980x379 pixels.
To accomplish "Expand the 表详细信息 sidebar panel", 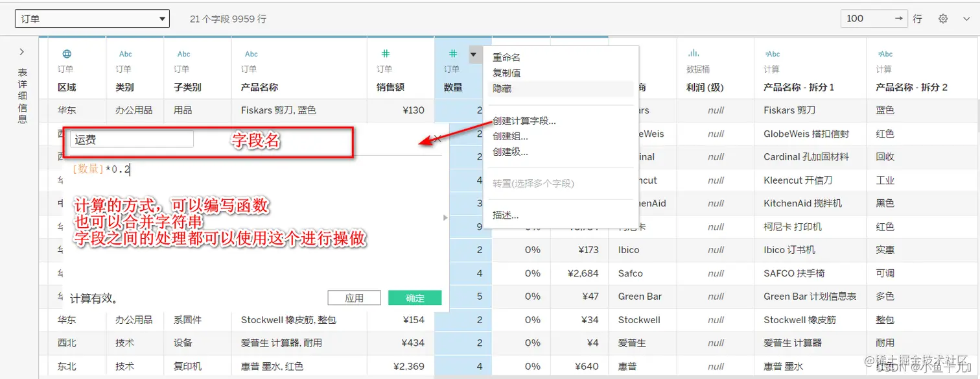I will (21, 51).
